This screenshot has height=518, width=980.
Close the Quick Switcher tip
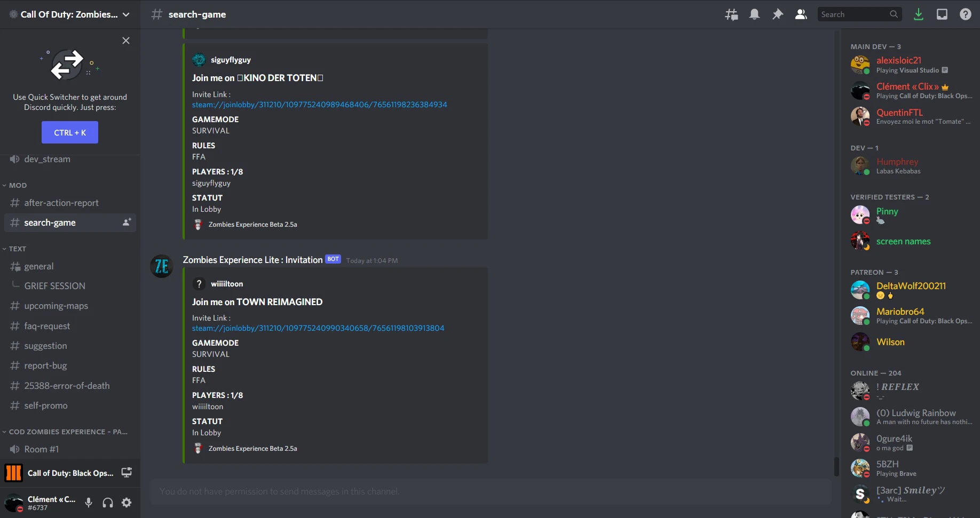pyautogui.click(x=126, y=41)
